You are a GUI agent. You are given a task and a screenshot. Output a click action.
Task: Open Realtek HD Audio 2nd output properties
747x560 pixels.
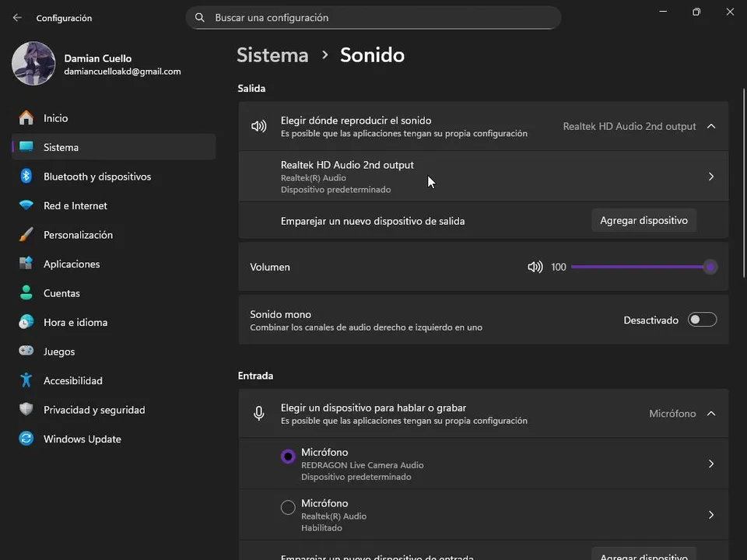point(710,177)
